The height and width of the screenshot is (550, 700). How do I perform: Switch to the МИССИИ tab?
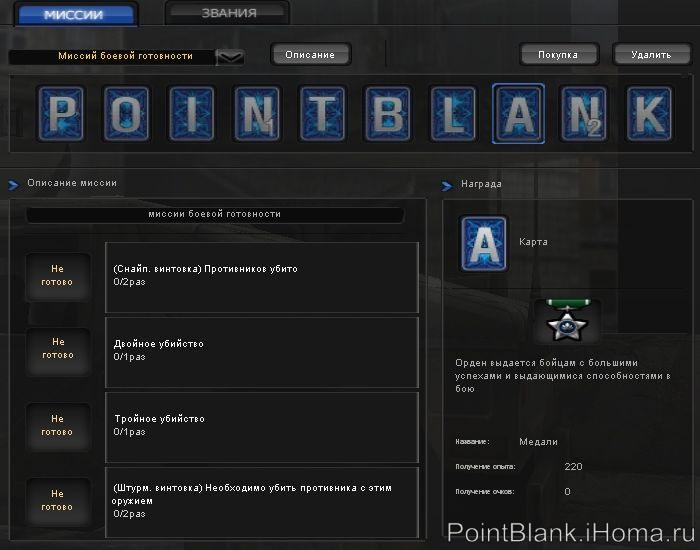tap(73, 14)
